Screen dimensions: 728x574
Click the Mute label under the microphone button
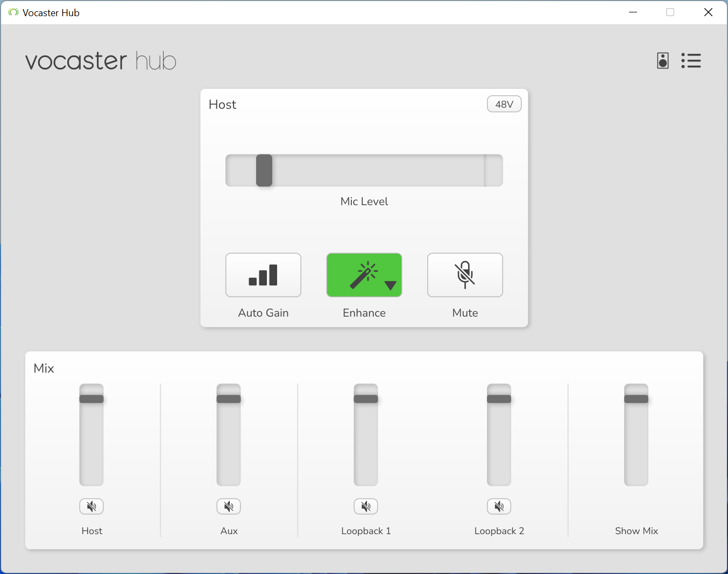tap(465, 313)
